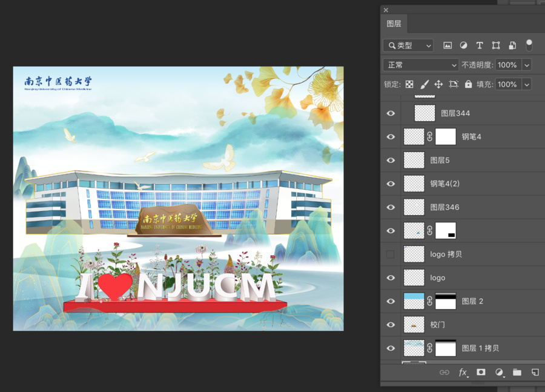Add a layer mask with the bottom mask icon
545x392 pixels.
click(x=481, y=372)
